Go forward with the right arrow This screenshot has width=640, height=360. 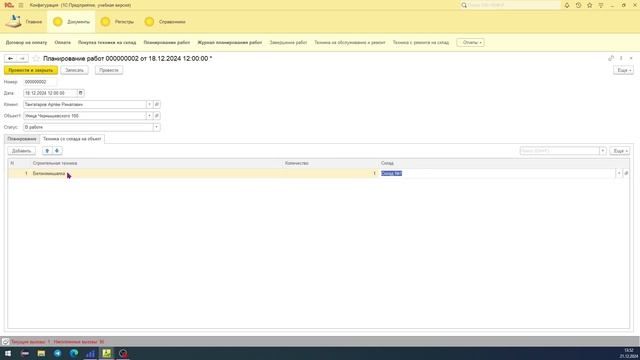tap(22, 59)
